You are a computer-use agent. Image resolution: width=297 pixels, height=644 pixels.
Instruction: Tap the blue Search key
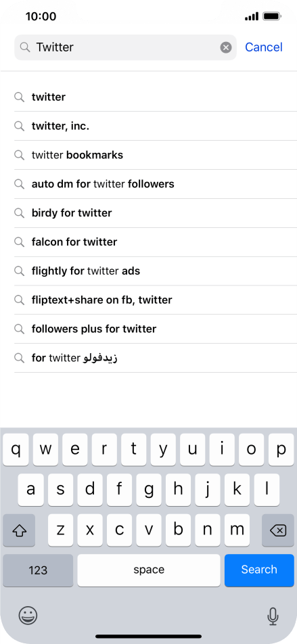click(x=259, y=570)
